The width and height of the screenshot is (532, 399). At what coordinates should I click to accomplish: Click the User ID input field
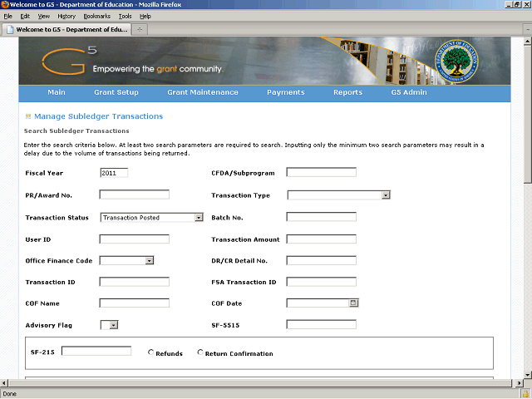(135, 239)
